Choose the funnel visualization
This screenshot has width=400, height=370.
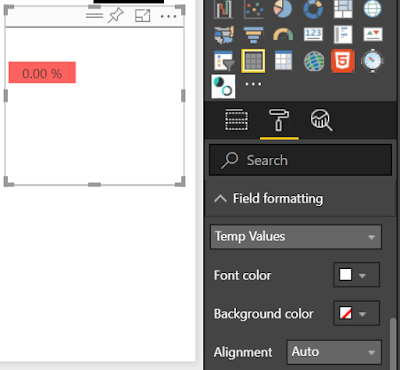pyautogui.click(x=253, y=35)
